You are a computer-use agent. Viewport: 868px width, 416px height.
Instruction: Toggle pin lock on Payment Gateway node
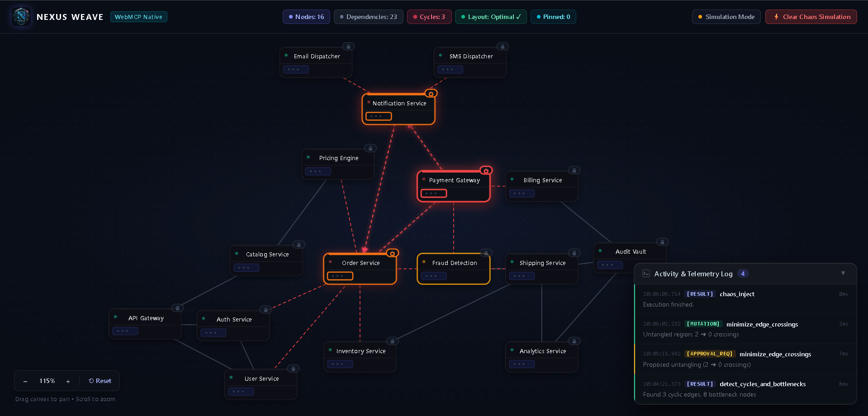point(486,170)
